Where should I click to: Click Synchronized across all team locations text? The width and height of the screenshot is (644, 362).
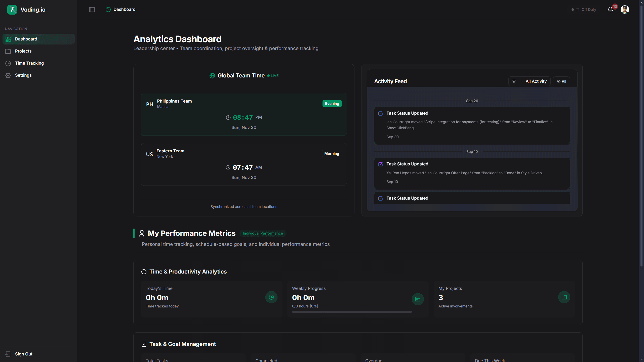click(244, 207)
